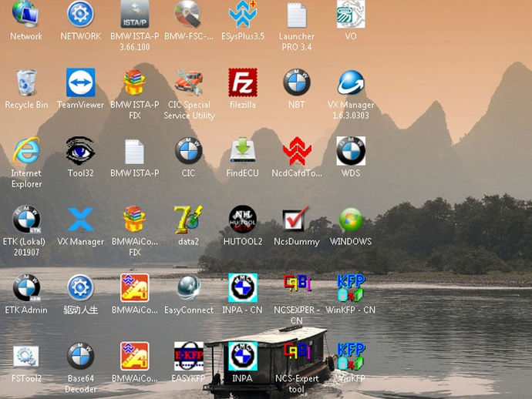
Task: Open the NcdCafdTo... red arrow icon
Action: [x=297, y=151]
